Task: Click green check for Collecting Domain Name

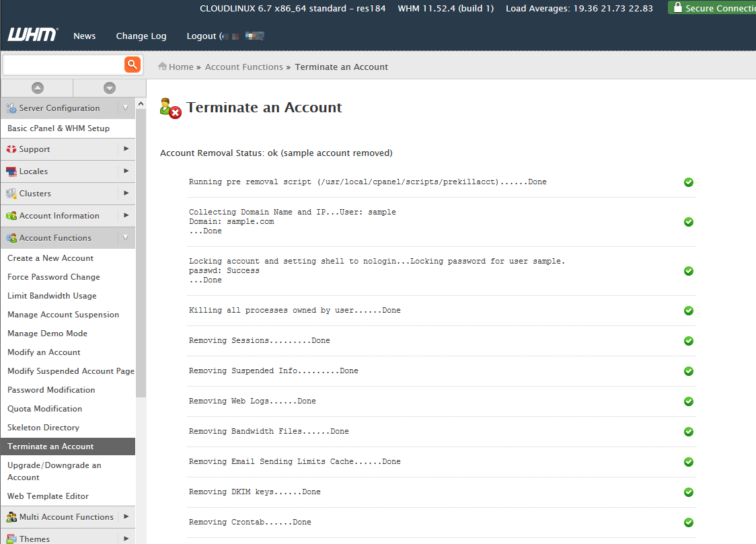Action: [x=689, y=222]
